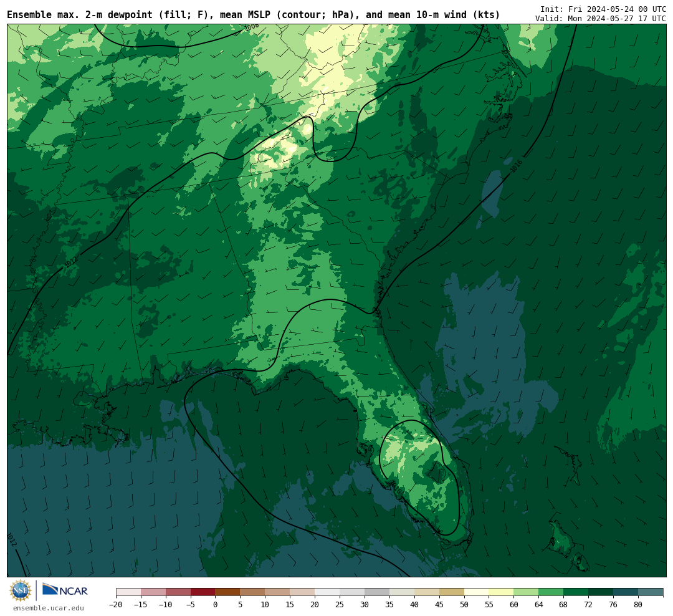Click the 1016 contour label over southwest Florida
673x616 pixels.
point(395,488)
